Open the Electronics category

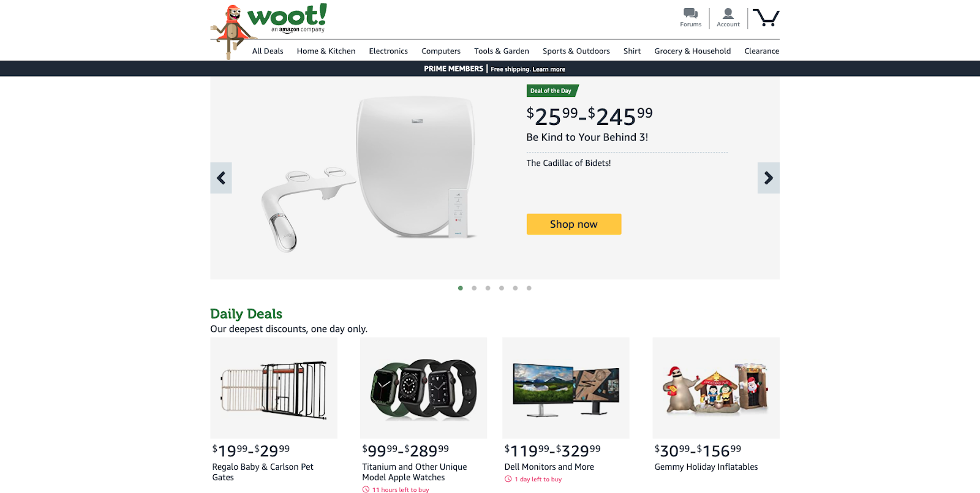coord(388,51)
